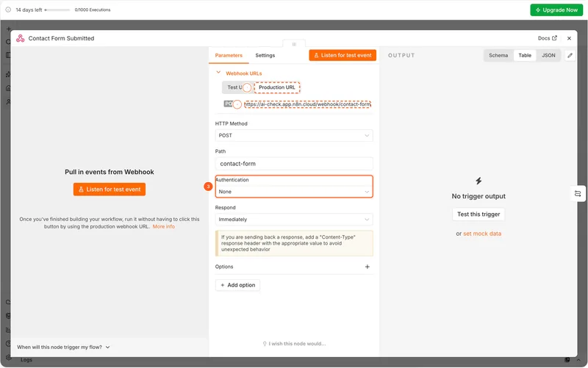Image resolution: width=588 pixels, height=368 pixels.
Task: Open the HTTP Method POST dropdown
Action: (294, 135)
